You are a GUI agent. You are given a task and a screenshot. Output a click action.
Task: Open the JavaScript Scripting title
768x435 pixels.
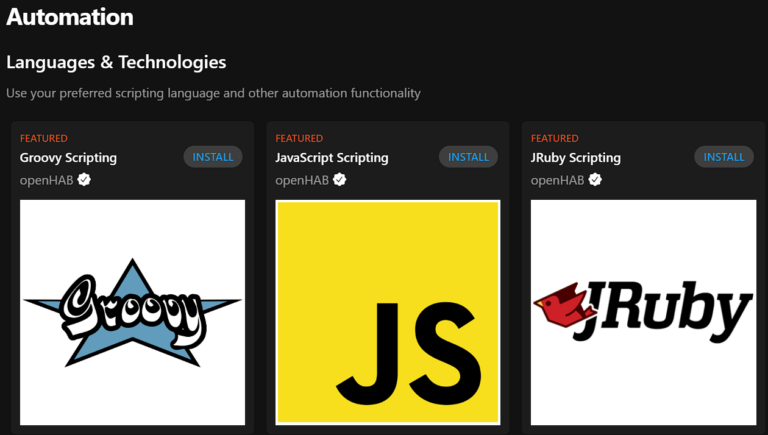coord(332,158)
